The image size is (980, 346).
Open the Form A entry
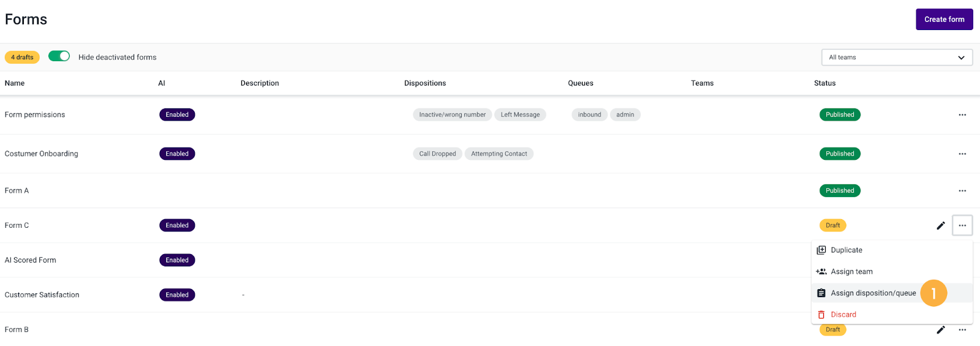coord(17,190)
